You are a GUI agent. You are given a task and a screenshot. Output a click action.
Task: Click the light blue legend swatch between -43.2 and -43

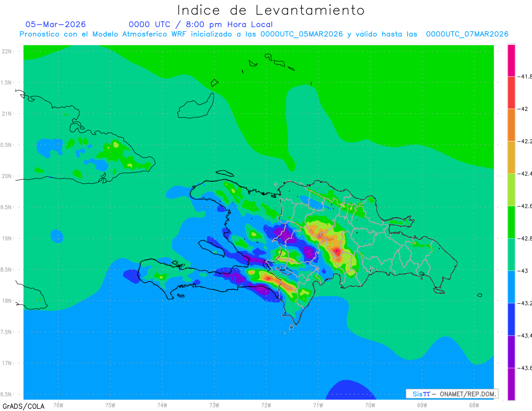coord(511,287)
